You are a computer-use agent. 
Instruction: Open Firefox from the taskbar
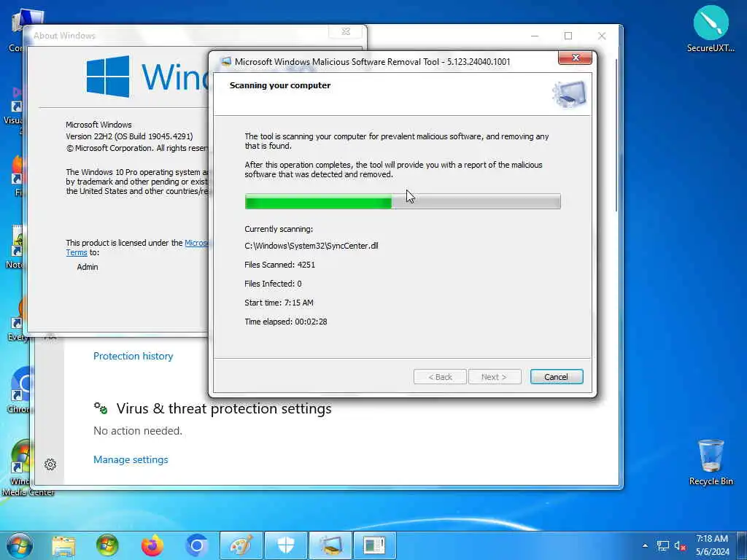point(152,545)
